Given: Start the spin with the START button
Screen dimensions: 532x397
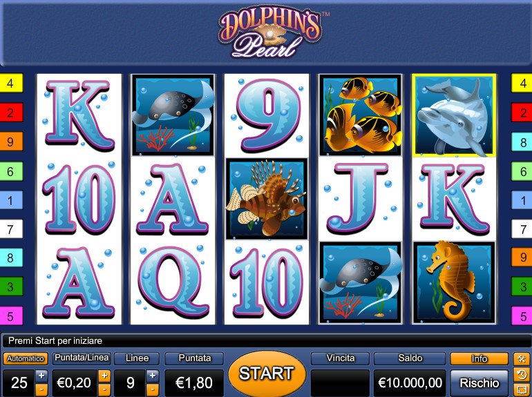Looking at the screenshot, I should pyautogui.click(x=267, y=374).
